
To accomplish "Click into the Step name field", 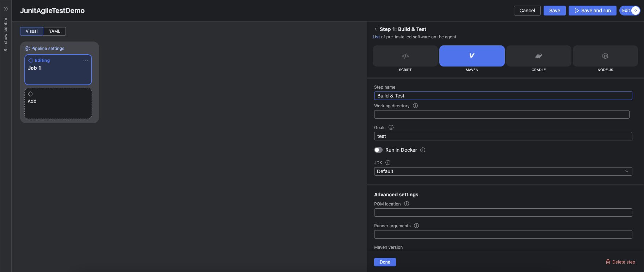I will (x=503, y=96).
